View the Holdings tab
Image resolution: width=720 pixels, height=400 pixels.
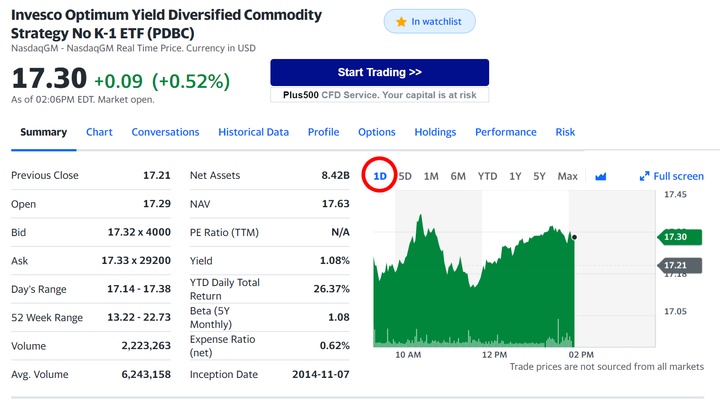(x=435, y=132)
